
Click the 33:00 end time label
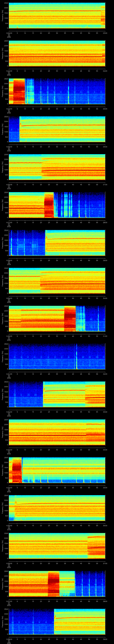click(x=105, y=412)
